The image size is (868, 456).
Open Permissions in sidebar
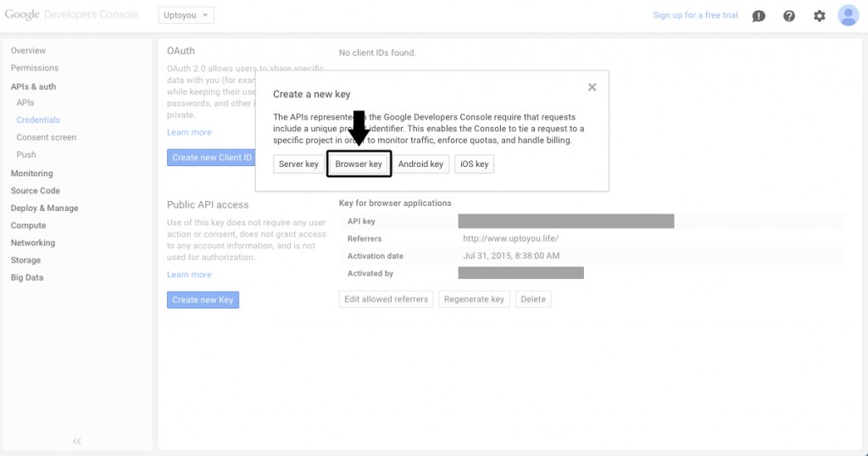34,68
